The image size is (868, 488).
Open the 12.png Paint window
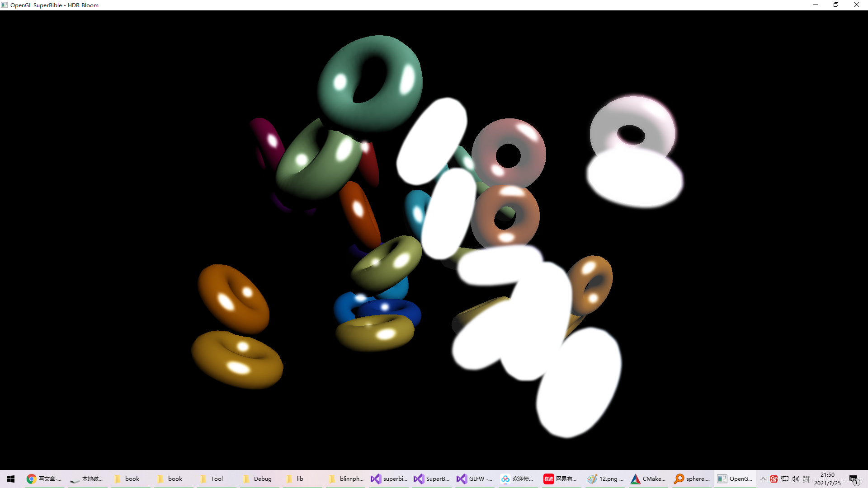click(x=605, y=479)
